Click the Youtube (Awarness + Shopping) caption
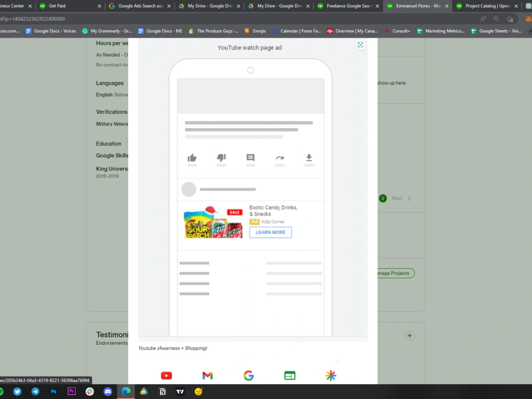Screen dimensions: 532x399 click(173, 348)
